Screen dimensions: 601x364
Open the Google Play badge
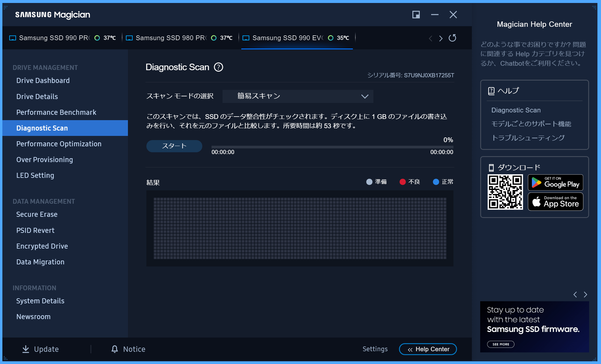[x=555, y=182]
